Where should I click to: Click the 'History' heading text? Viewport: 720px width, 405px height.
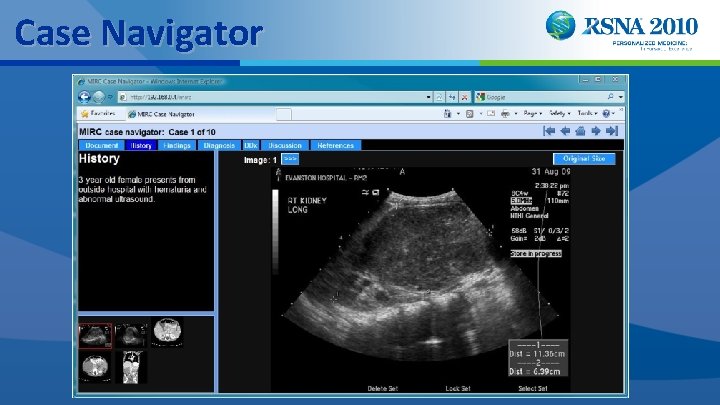(x=99, y=159)
